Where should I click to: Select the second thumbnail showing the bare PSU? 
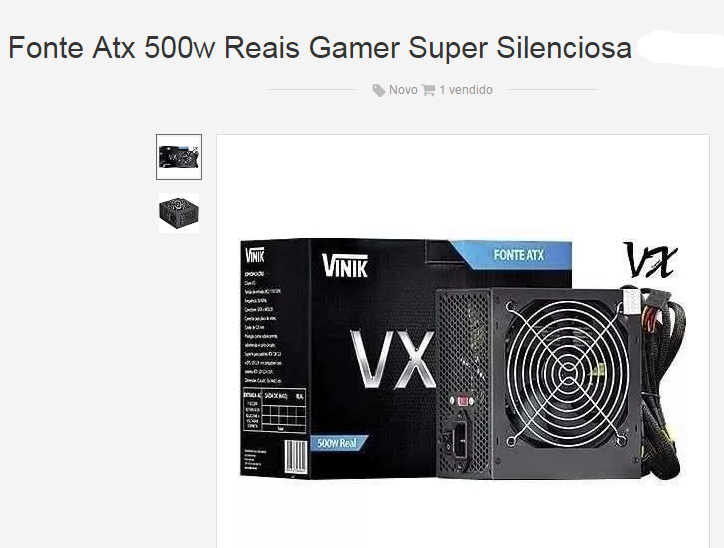(x=179, y=213)
